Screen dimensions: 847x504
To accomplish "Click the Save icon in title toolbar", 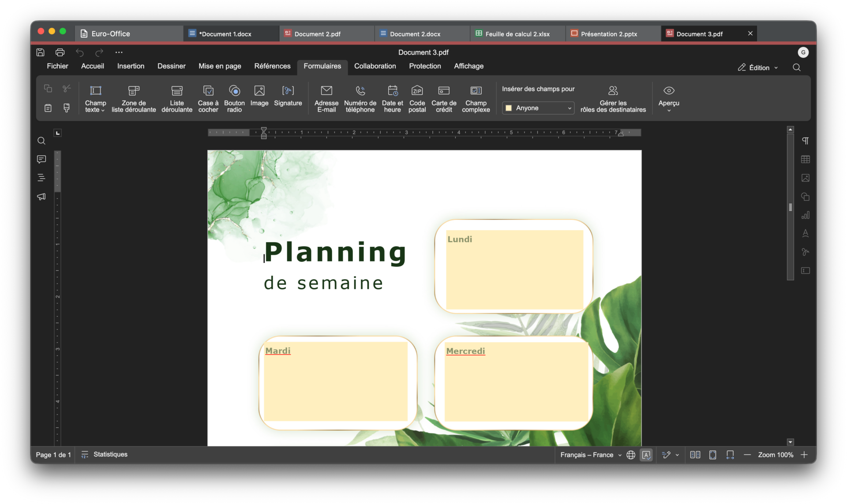I will tap(40, 52).
